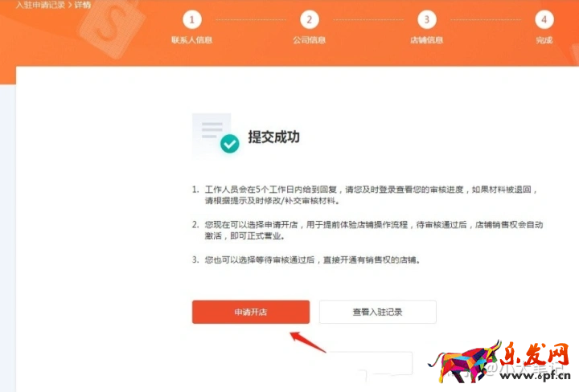579x392 pixels.
Task: Click the breadcrumb chevron separator
Action: pyautogui.click(x=70, y=5)
